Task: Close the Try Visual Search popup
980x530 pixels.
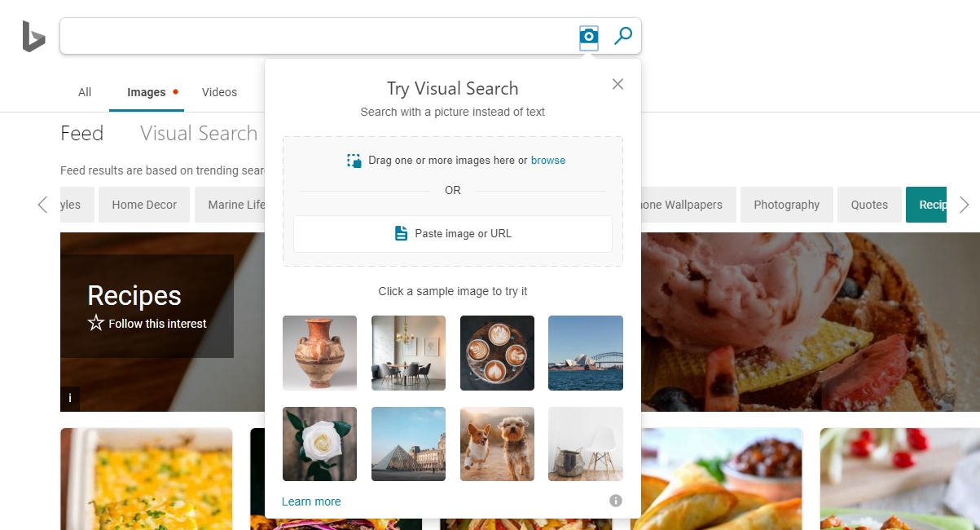Action: pyautogui.click(x=617, y=84)
